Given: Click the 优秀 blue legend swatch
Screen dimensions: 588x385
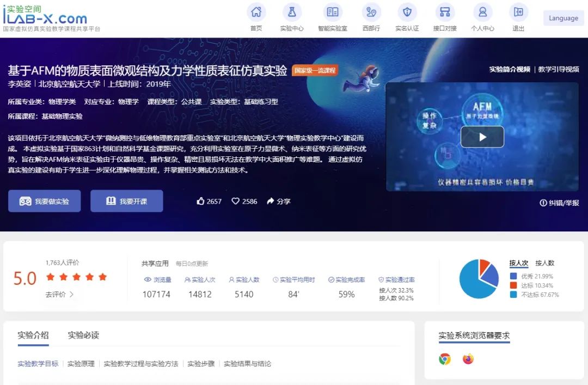Looking at the screenshot, I should (513, 277).
